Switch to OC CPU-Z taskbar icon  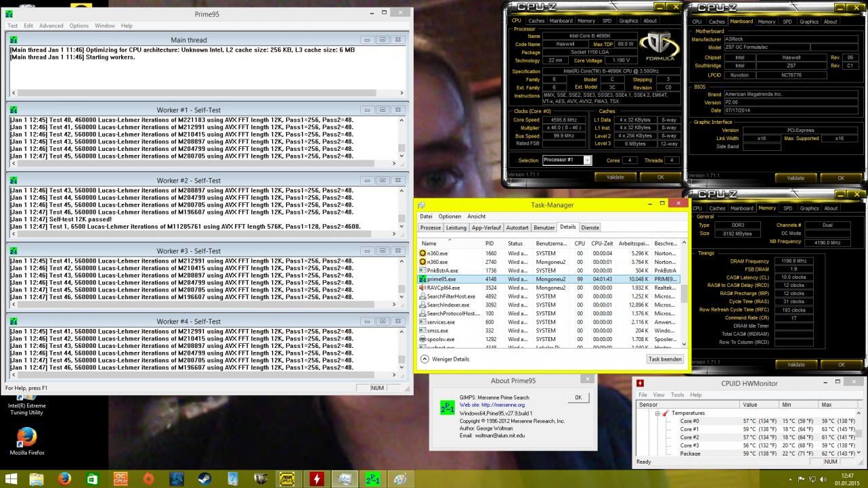(121, 479)
